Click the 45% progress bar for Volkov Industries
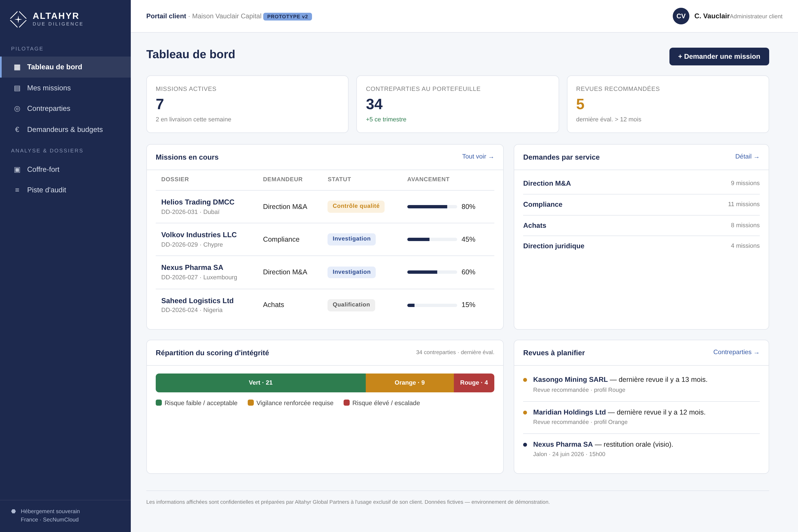This screenshot has width=798, height=532. tap(432, 239)
